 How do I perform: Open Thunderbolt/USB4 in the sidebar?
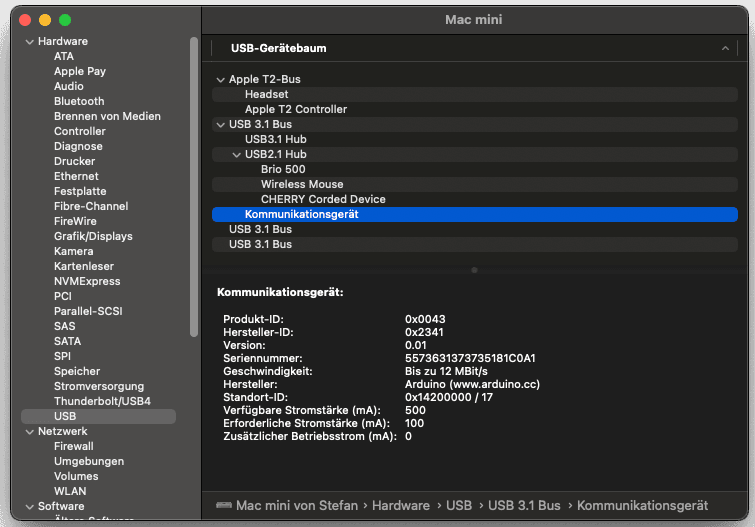click(102, 401)
